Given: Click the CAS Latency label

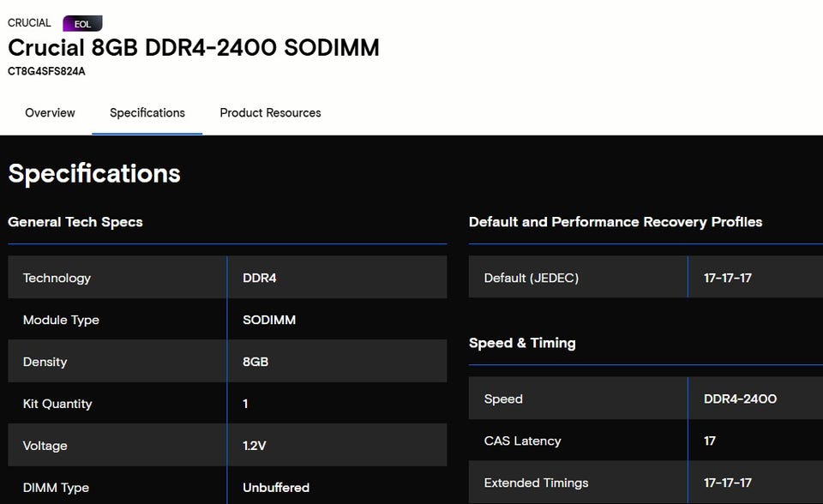Looking at the screenshot, I should (x=522, y=441).
